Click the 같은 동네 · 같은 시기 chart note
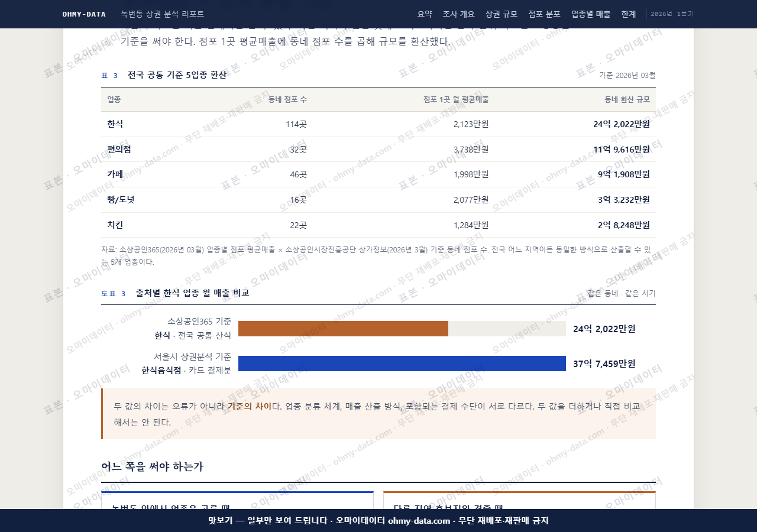757x532 pixels. pyautogui.click(x=621, y=293)
